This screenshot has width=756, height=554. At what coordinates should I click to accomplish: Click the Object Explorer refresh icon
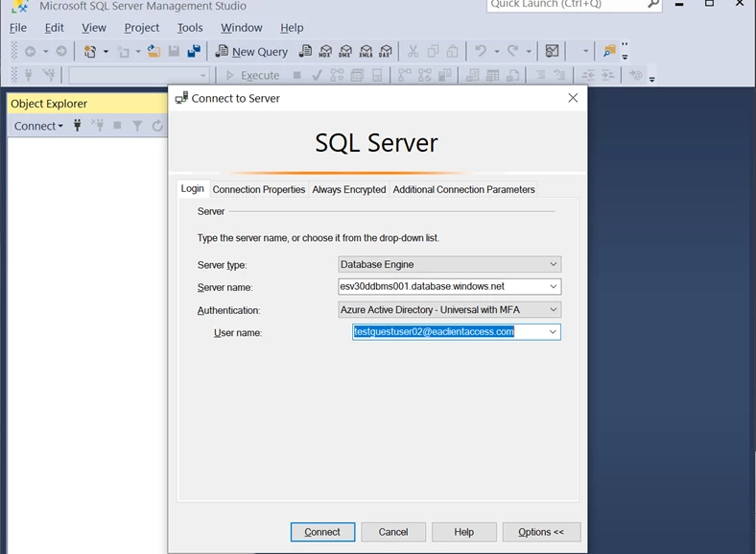coord(157,126)
